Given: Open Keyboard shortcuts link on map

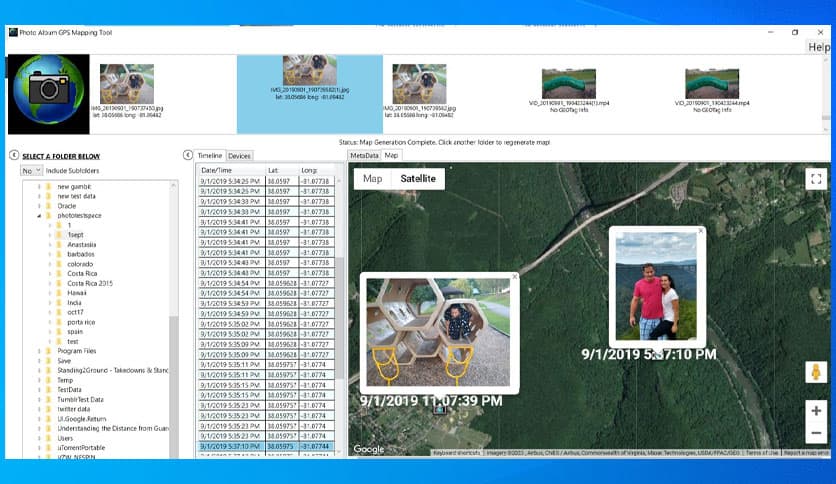Looking at the screenshot, I should [x=457, y=453].
